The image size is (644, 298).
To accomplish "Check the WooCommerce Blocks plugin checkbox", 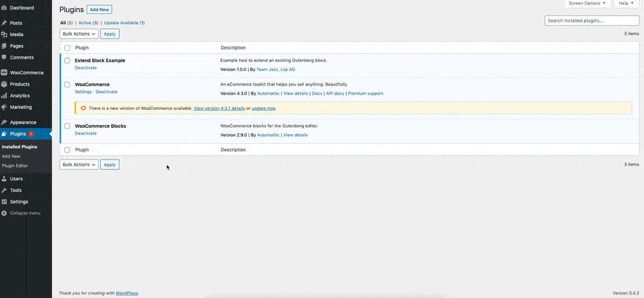I will click(x=67, y=126).
